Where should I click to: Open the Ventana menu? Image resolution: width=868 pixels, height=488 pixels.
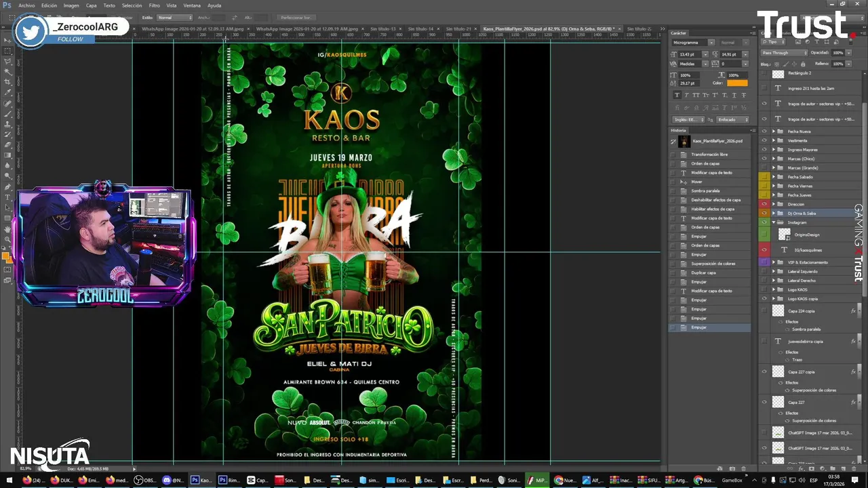[192, 5]
